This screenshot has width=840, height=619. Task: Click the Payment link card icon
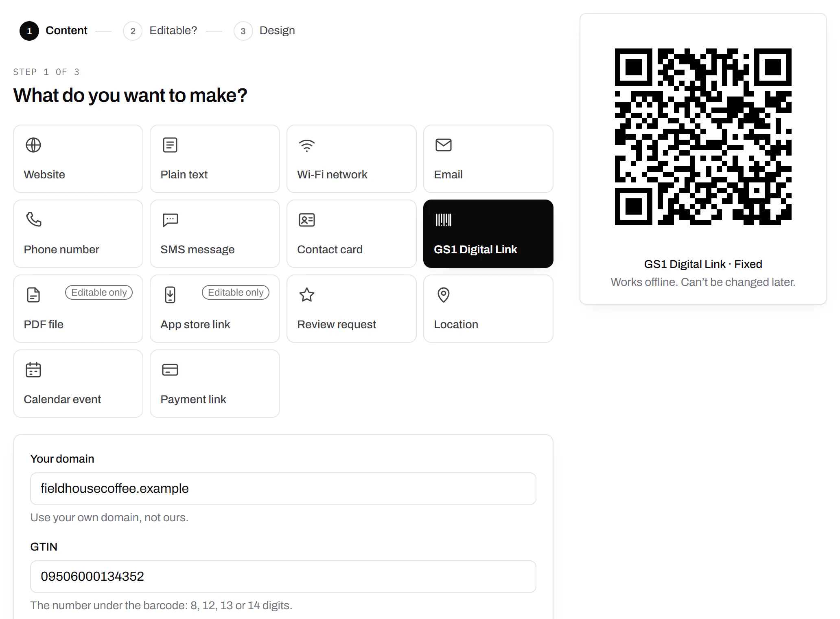(170, 370)
